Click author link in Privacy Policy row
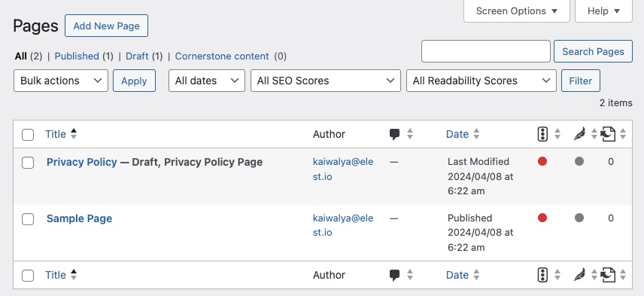This screenshot has width=644, height=296. coord(343,169)
